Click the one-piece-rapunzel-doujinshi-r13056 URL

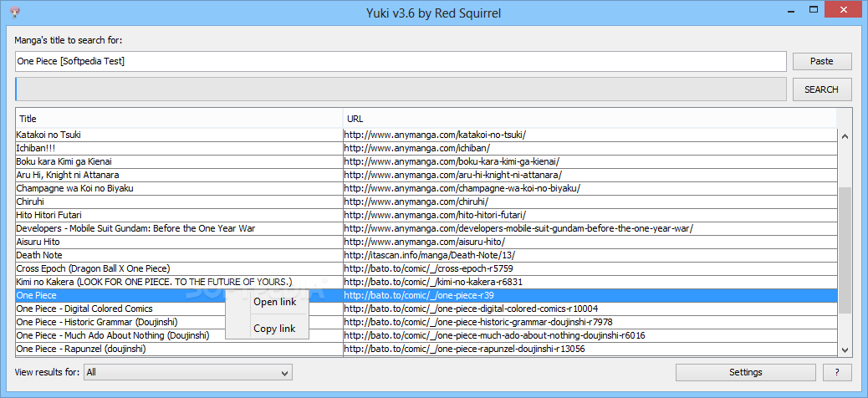pos(464,349)
